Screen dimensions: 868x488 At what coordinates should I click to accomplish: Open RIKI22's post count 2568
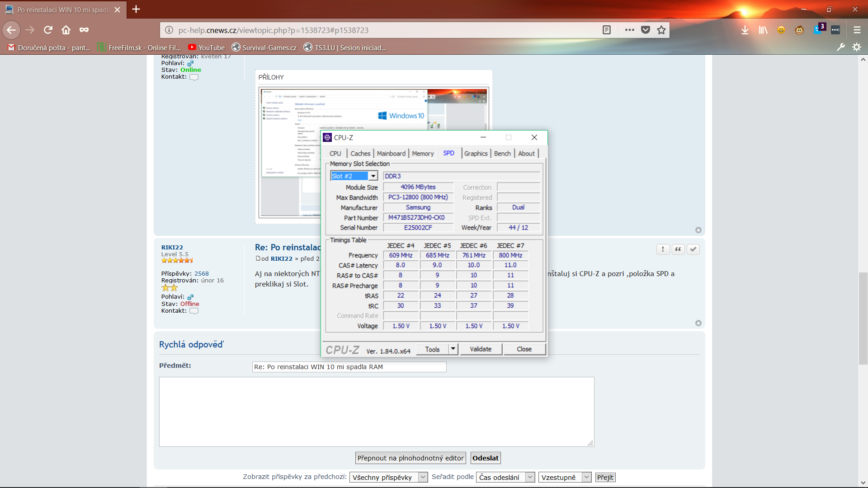tap(202, 273)
